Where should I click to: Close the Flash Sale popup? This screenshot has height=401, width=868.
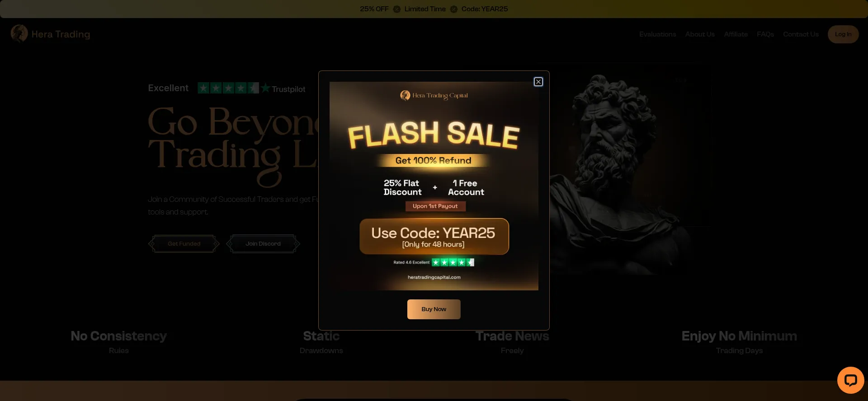coord(538,82)
